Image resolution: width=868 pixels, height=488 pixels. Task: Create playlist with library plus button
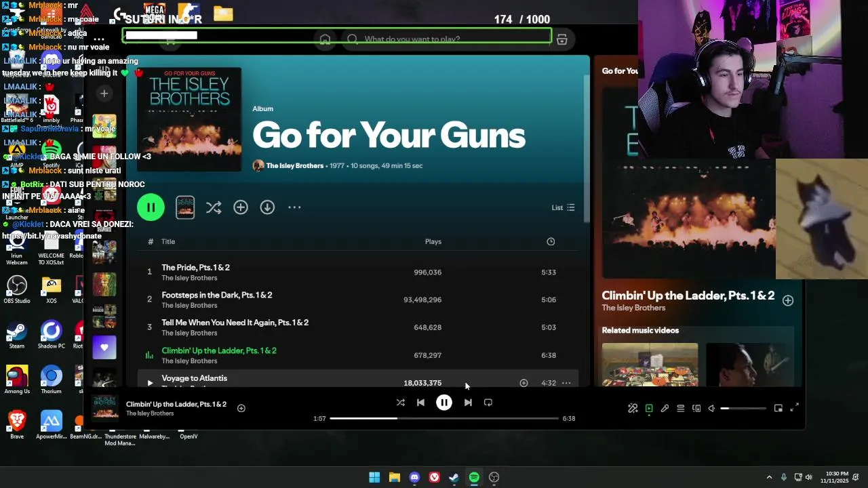(104, 94)
